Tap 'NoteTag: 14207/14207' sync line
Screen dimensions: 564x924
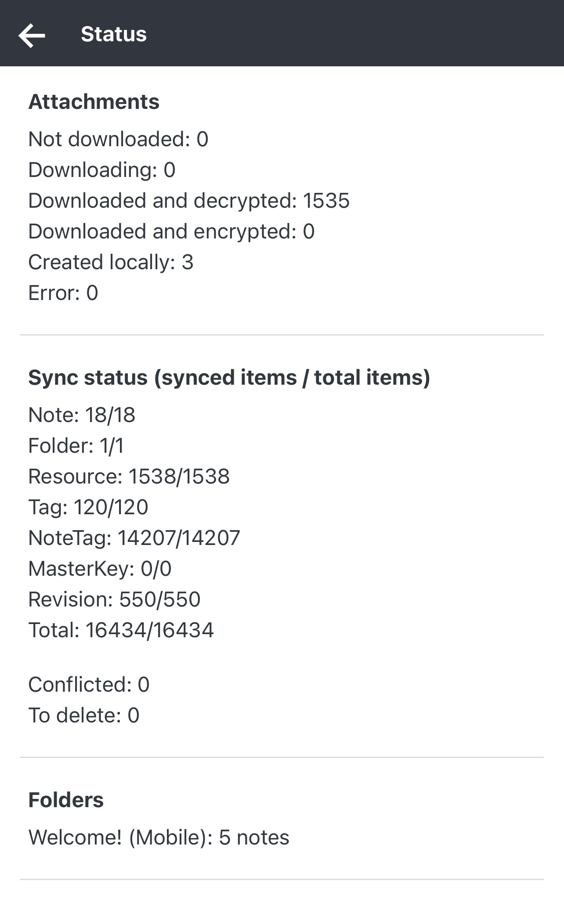134,538
